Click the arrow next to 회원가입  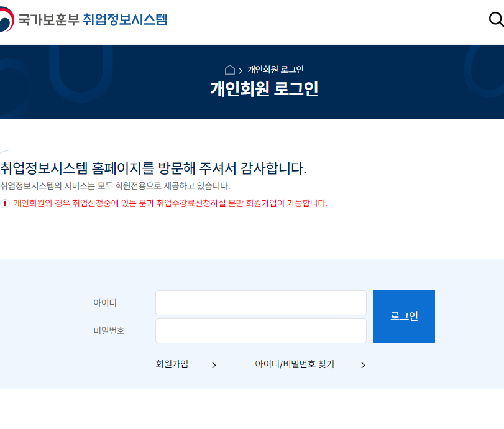click(x=214, y=365)
